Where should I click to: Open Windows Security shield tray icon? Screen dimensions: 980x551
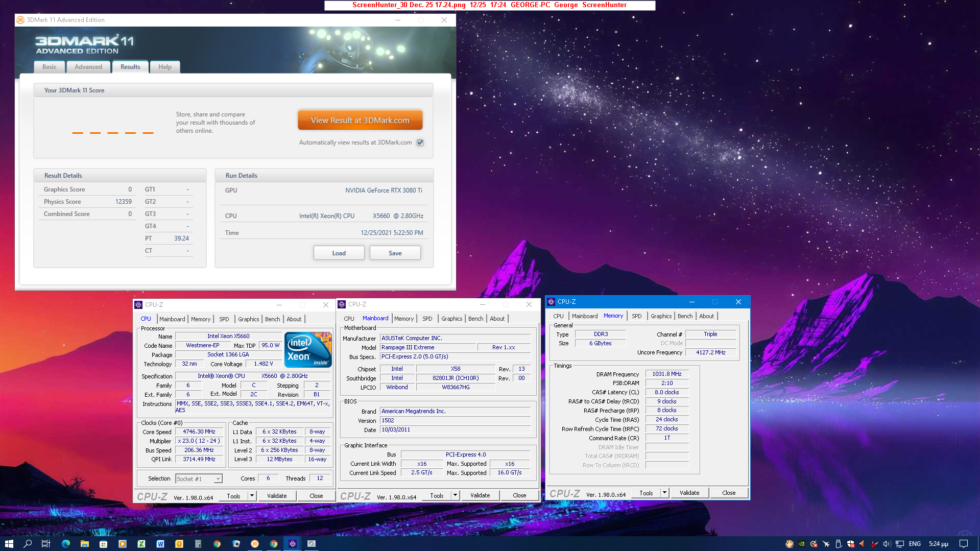click(x=851, y=544)
